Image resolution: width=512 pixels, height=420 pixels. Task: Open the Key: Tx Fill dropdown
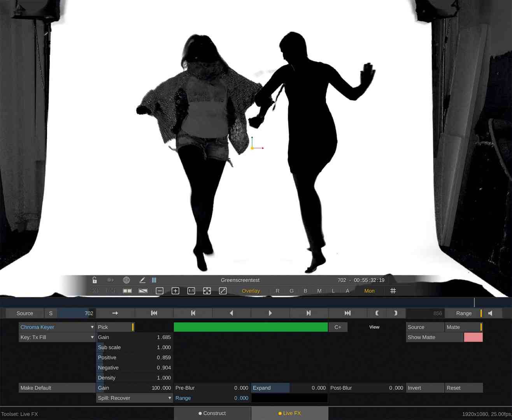point(56,337)
